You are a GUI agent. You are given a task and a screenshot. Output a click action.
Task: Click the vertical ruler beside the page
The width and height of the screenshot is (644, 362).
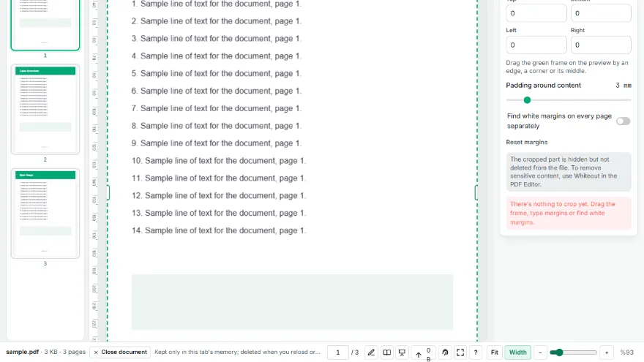click(x=94, y=170)
